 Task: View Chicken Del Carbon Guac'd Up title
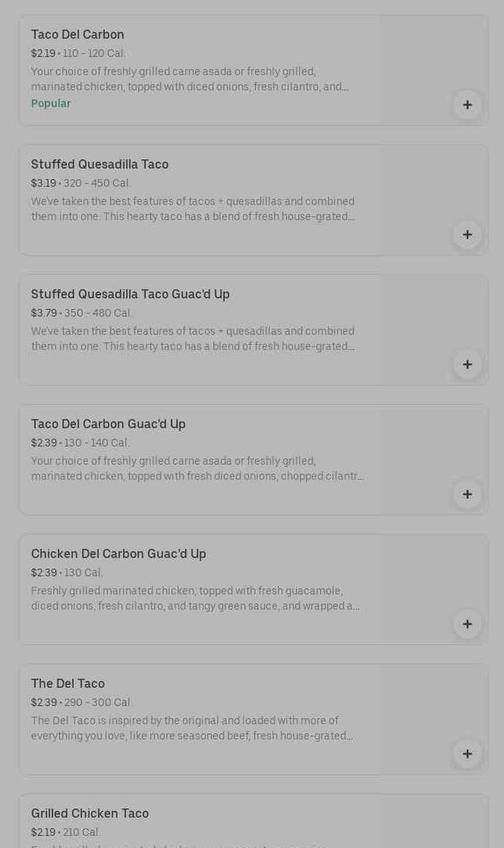click(x=118, y=553)
